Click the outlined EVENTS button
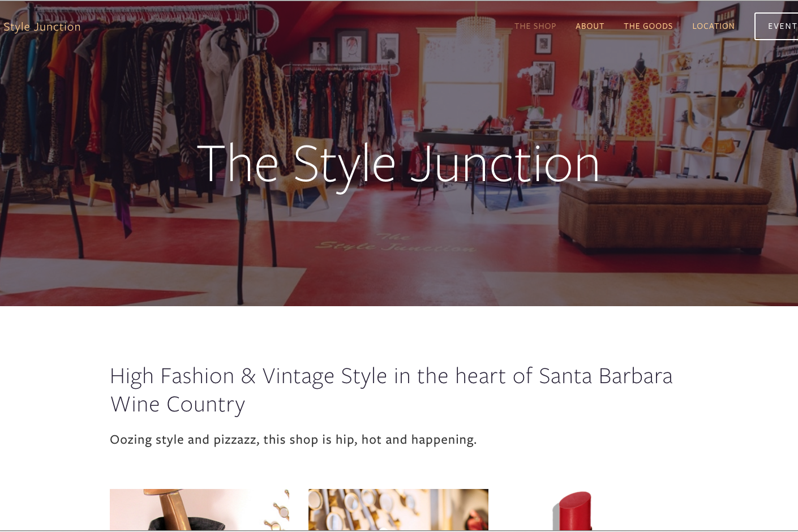Screen dimensions: 798x532 click(x=776, y=26)
